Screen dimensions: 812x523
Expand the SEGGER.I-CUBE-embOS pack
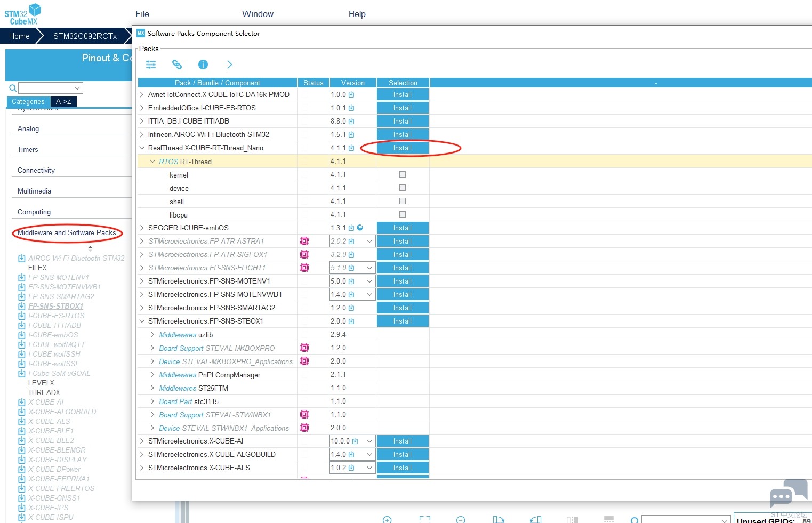142,228
